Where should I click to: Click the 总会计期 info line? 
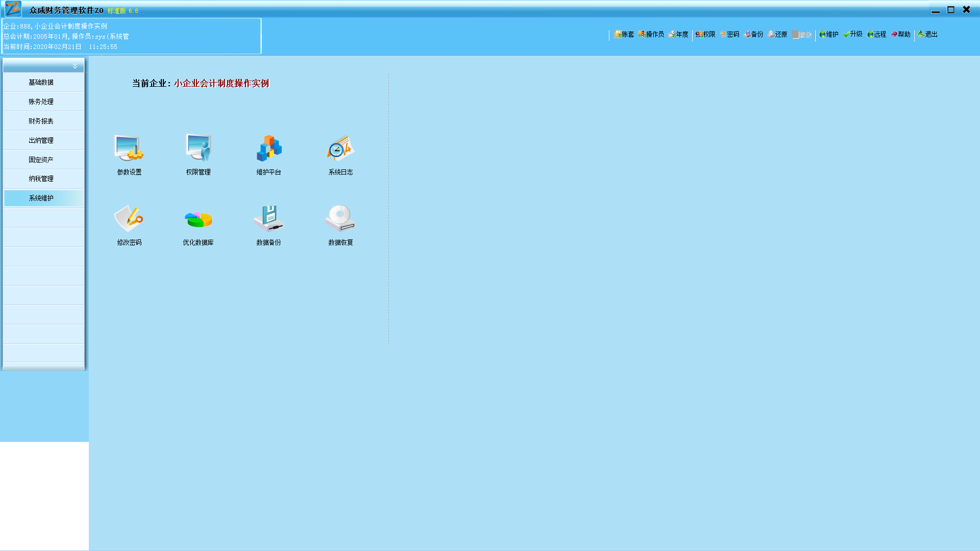66,36
